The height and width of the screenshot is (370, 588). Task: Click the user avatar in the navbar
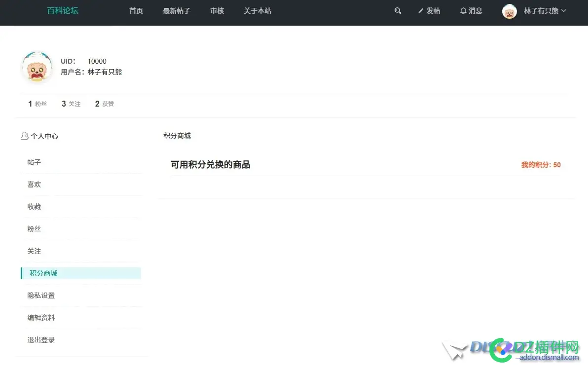point(509,11)
